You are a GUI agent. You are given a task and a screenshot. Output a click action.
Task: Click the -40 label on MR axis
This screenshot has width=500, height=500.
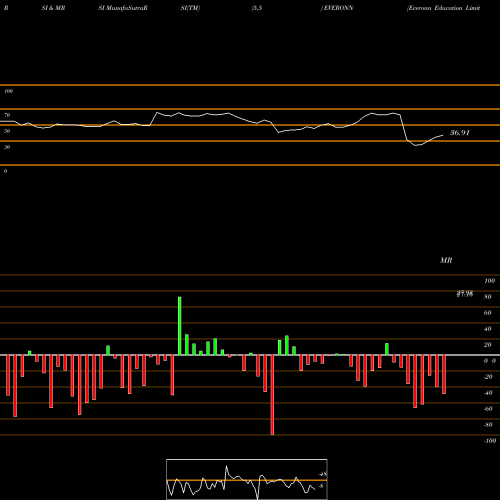(488, 393)
